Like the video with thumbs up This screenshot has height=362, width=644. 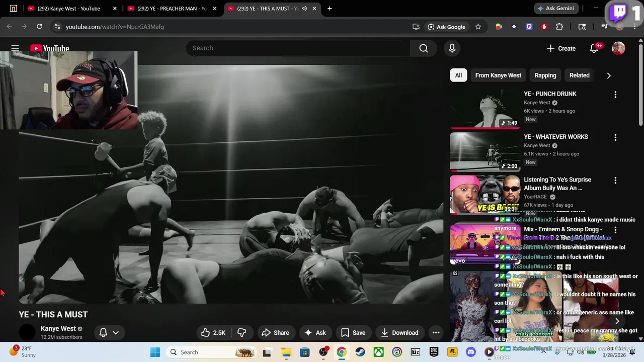click(213, 332)
